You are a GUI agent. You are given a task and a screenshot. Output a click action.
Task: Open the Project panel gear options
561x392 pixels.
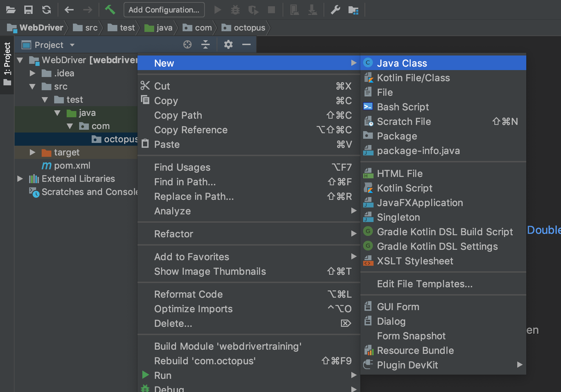coord(228,44)
